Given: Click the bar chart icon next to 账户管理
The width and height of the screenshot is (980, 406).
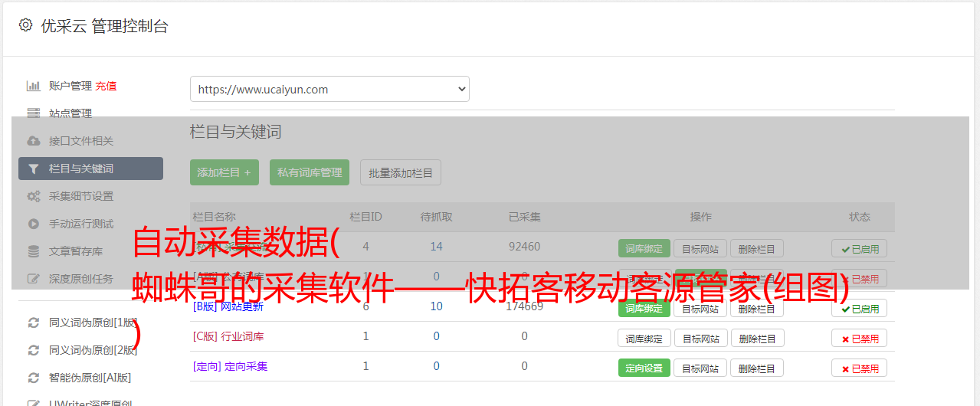Looking at the screenshot, I should (33, 86).
